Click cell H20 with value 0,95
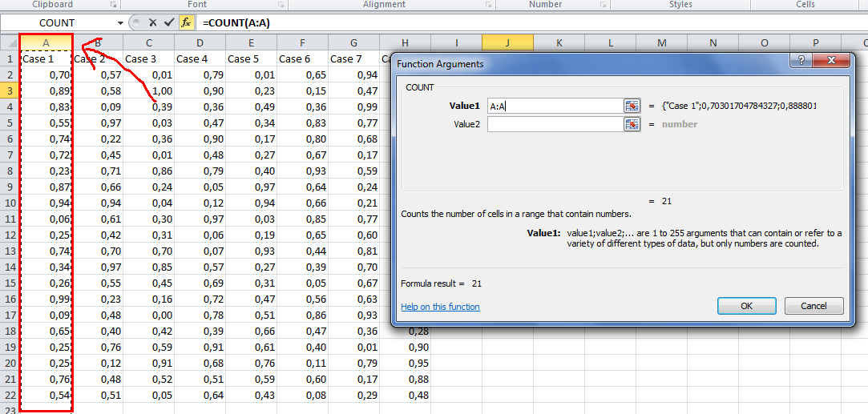The image size is (868, 414). (x=406, y=363)
